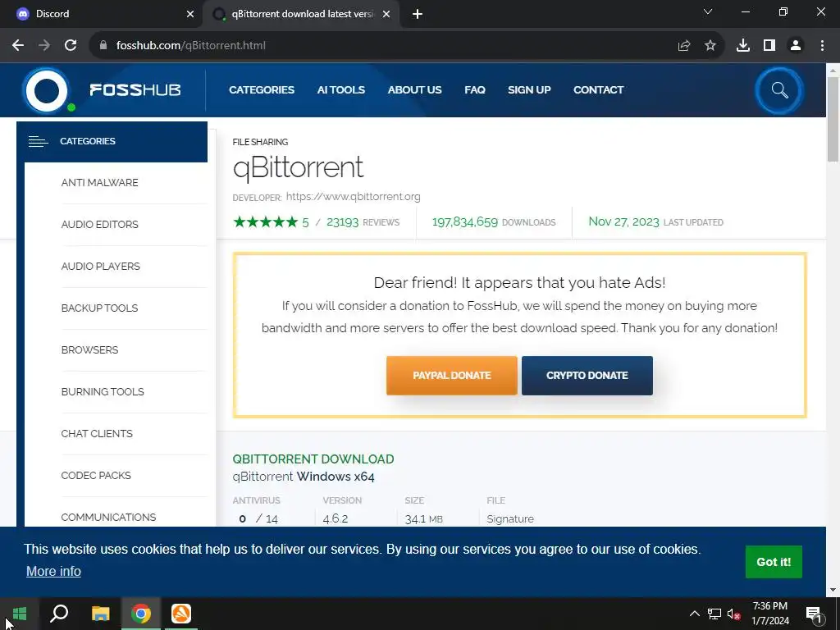Click the 197,834,659 downloads count
Screen dimensions: 840x630
pos(465,221)
